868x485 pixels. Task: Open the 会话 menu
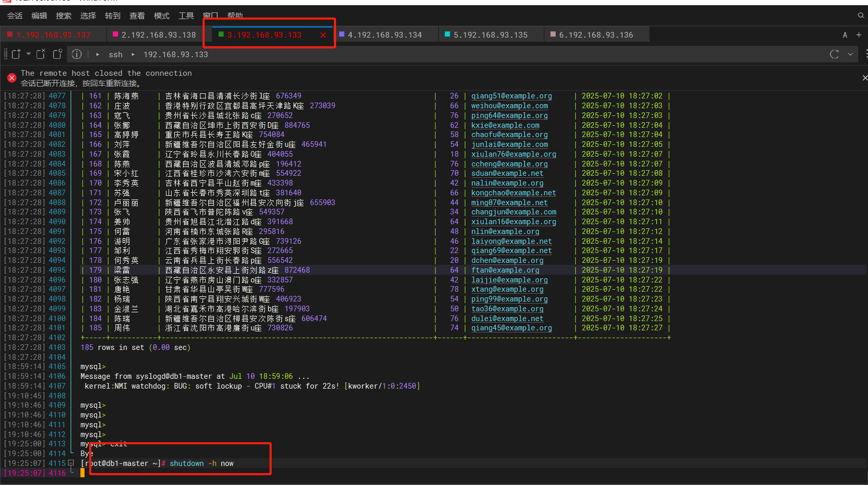click(14, 15)
